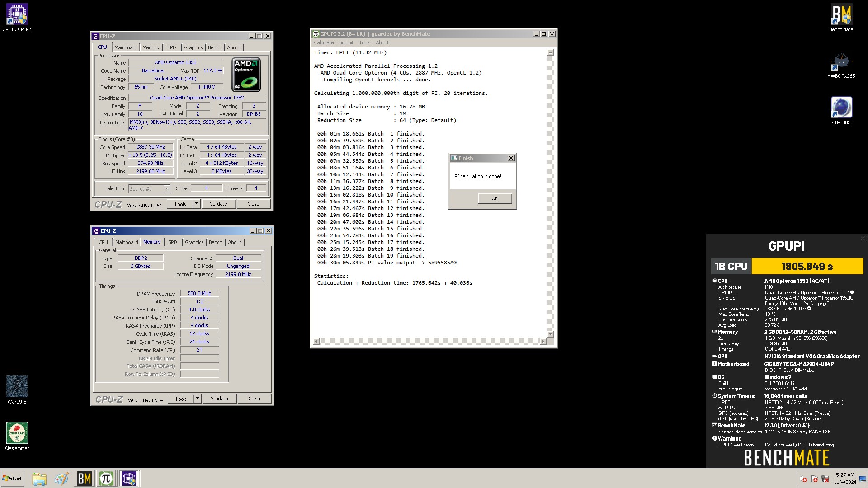Minimize the GPUPI window

coord(536,34)
